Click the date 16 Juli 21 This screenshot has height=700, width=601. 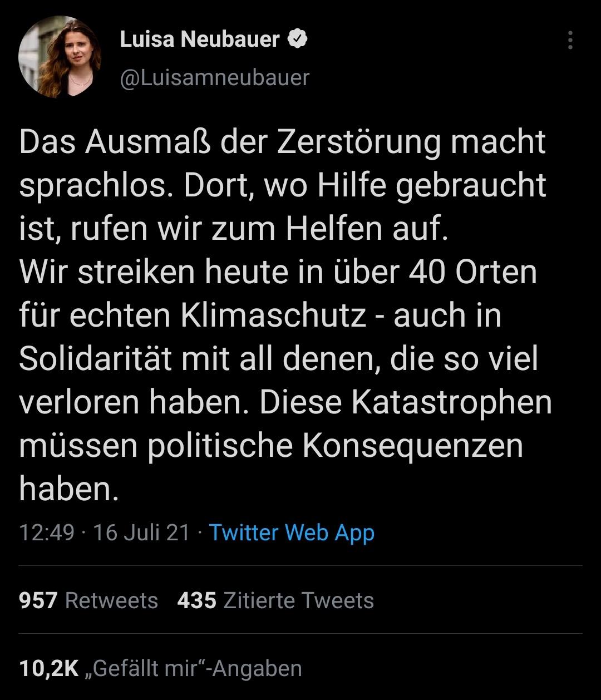tap(141, 533)
